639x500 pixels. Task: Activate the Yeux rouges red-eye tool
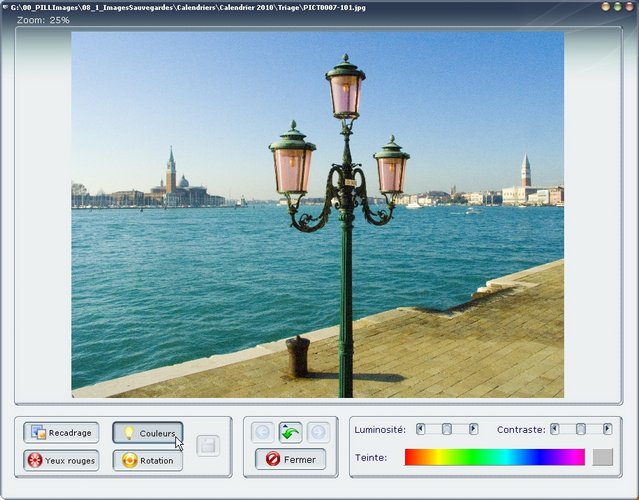coord(61,461)
